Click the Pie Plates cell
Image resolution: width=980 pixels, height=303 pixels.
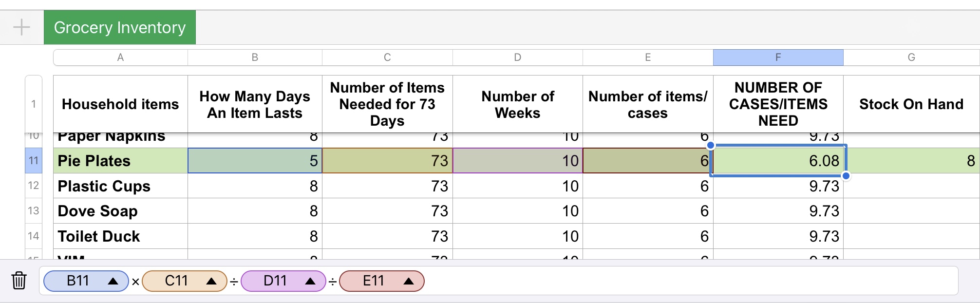pyautogui.click(x=120, y=161)
